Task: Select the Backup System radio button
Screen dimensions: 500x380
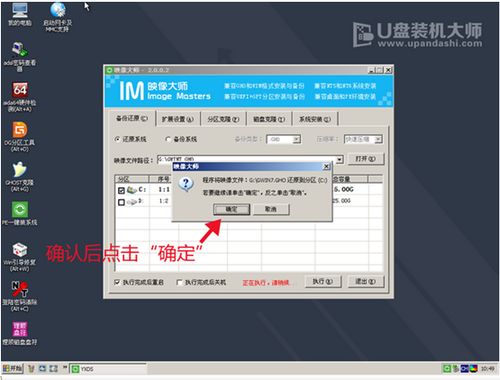Action: click(x=168, y=139)
